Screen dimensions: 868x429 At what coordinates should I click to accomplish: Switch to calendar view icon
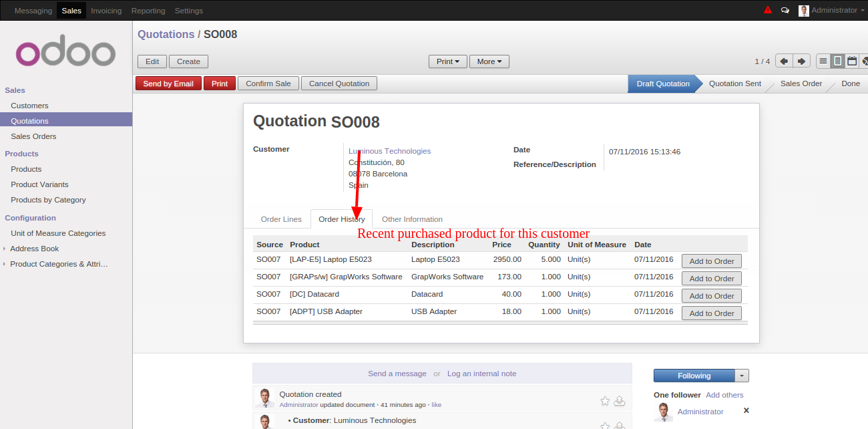tap(852, 61)
